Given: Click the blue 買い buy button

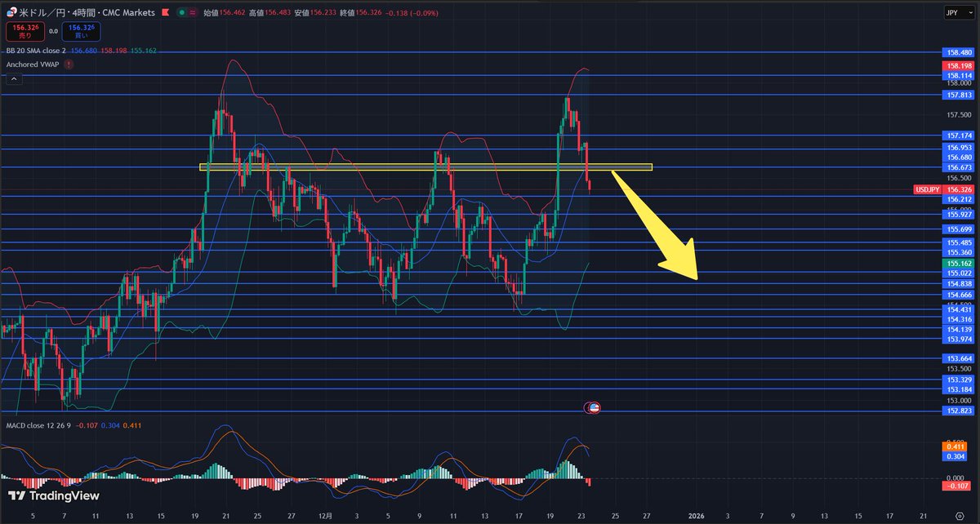Looking at the screenshot, I should [81, 32].
